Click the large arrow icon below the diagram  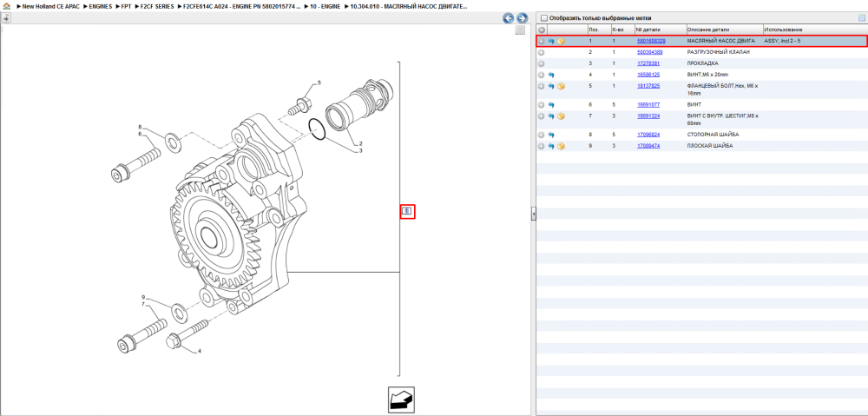coord(401,399)
